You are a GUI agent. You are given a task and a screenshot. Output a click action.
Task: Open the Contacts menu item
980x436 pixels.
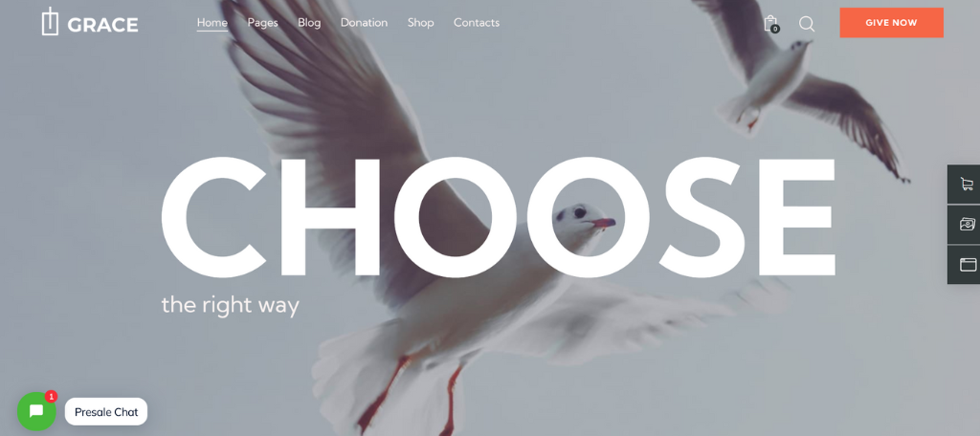[477, 23]
